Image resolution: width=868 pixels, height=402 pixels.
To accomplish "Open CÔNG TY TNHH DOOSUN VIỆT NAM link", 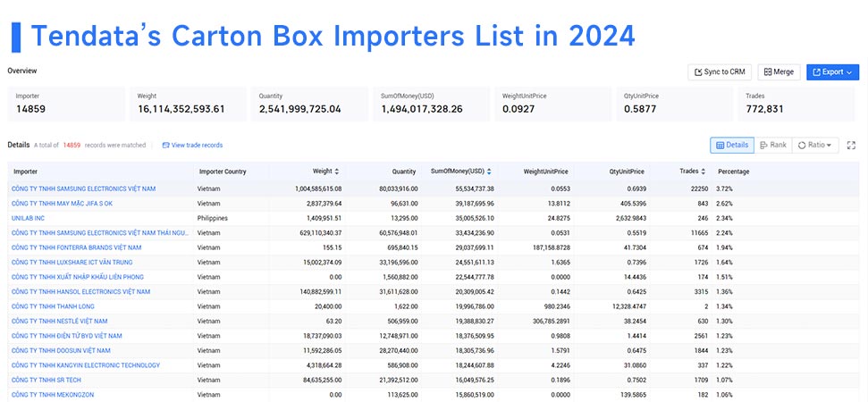I will pyautogui.click(x=61, y=350).
